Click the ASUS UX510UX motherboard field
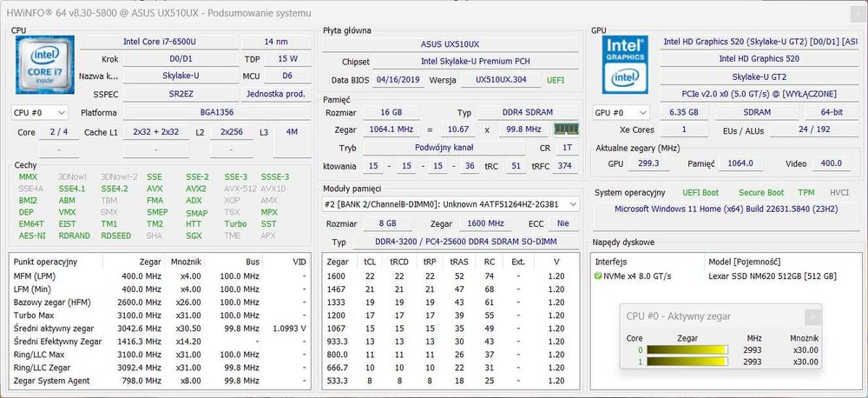This screenshot has height=398, width=868. coord(450,44)
